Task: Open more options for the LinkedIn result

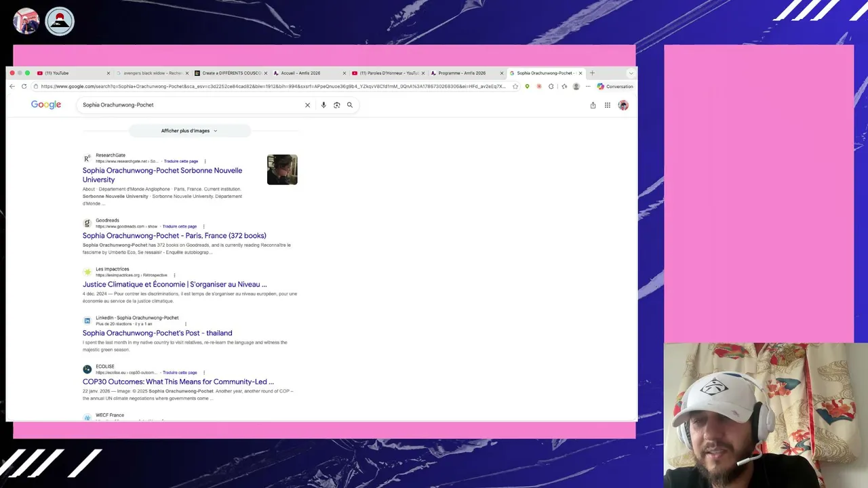Action: pos(186,324)
